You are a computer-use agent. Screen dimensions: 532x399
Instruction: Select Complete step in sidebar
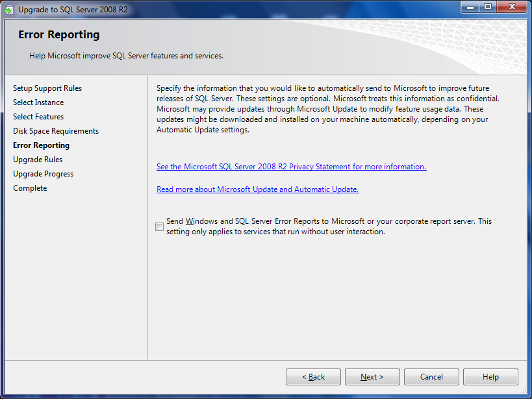(x=30, y=187)
